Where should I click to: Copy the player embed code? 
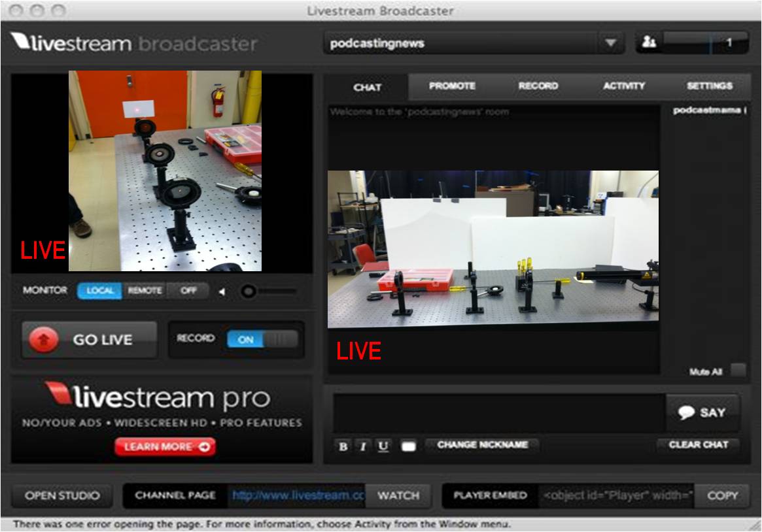coord(723,495)
